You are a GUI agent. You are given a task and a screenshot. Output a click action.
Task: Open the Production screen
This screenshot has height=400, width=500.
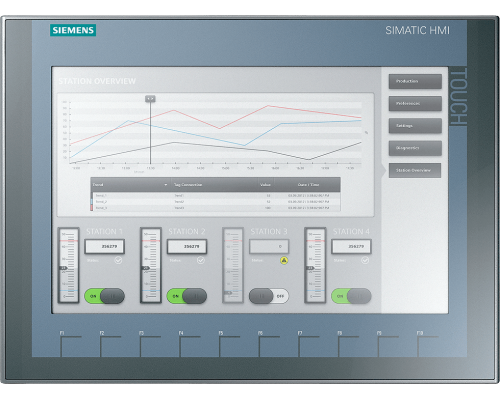pos(415,81)
